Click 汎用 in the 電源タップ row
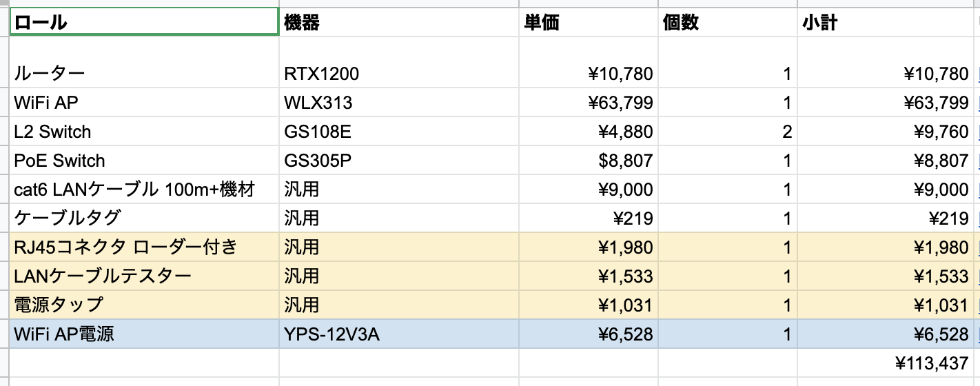980x386 pixels. pyautogui.click(x=400, y=305)
